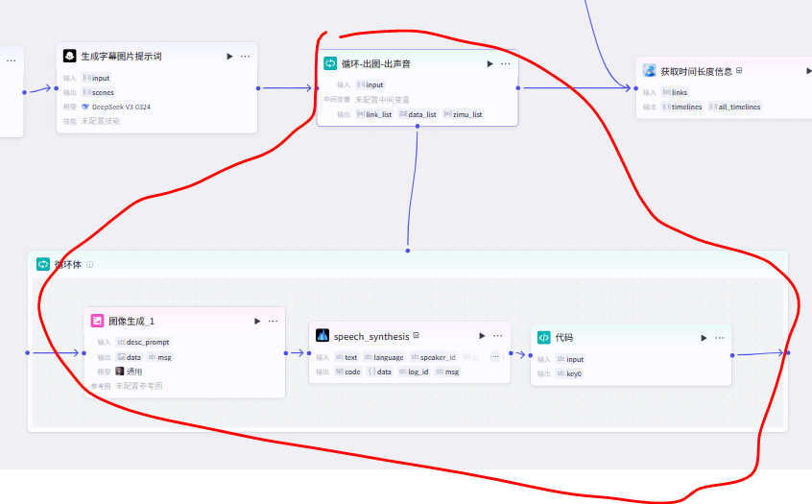Click output port of 图像生成_1 node
Screen dimensions: 812x504
click(286, 352)
